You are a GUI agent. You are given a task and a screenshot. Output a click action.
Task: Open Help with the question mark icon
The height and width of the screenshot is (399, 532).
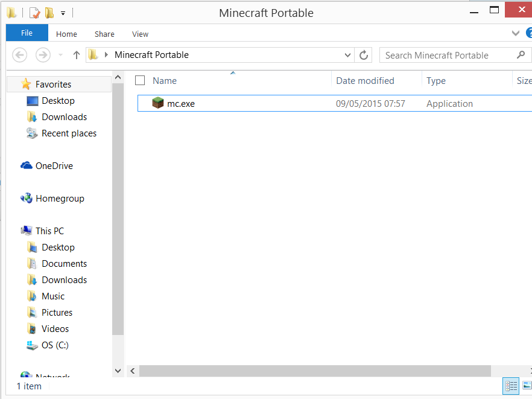point(529,33)
